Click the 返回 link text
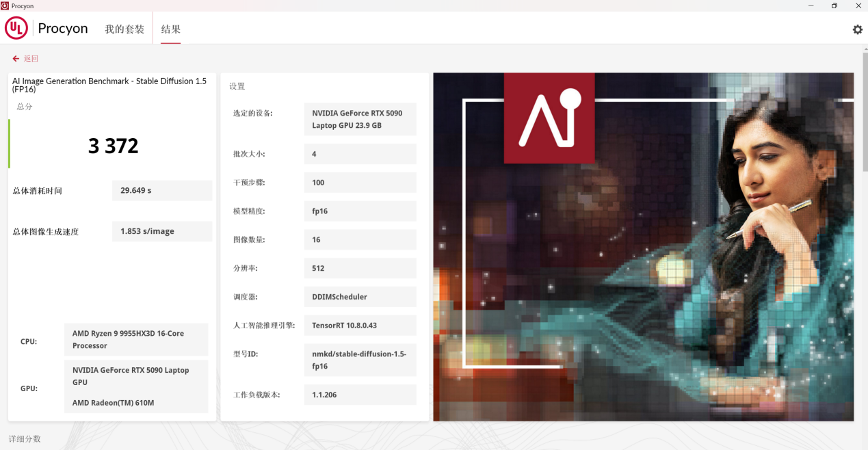 coord(31,59)
